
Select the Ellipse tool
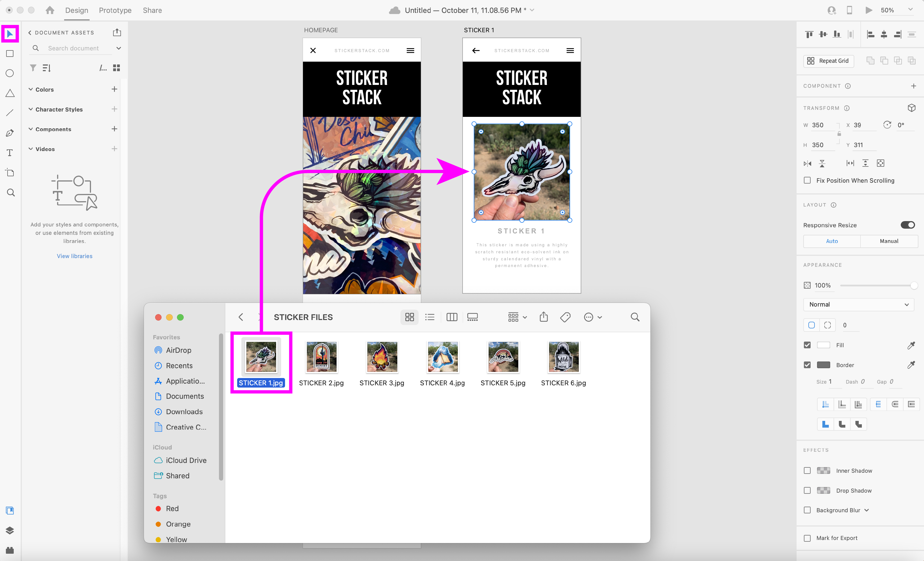pos(10,73)
